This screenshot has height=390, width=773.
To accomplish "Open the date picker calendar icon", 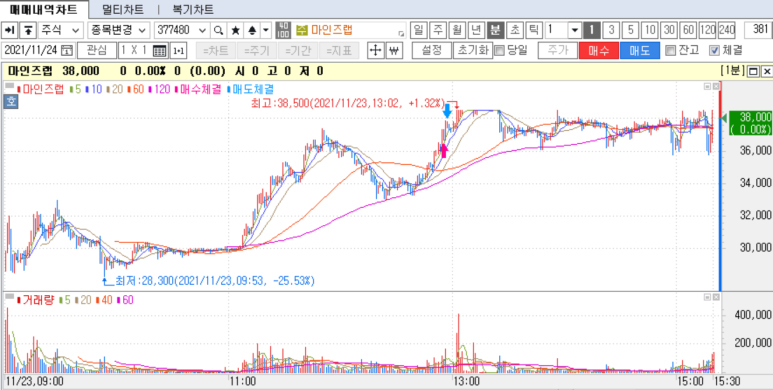I will click(68, 50).
